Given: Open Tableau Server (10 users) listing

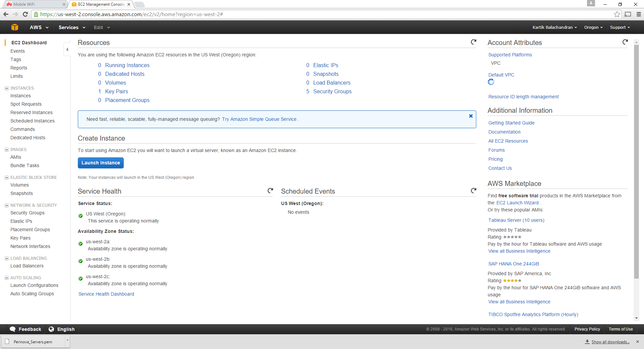Looking at the screenshot, I should (x=516, y=220).
